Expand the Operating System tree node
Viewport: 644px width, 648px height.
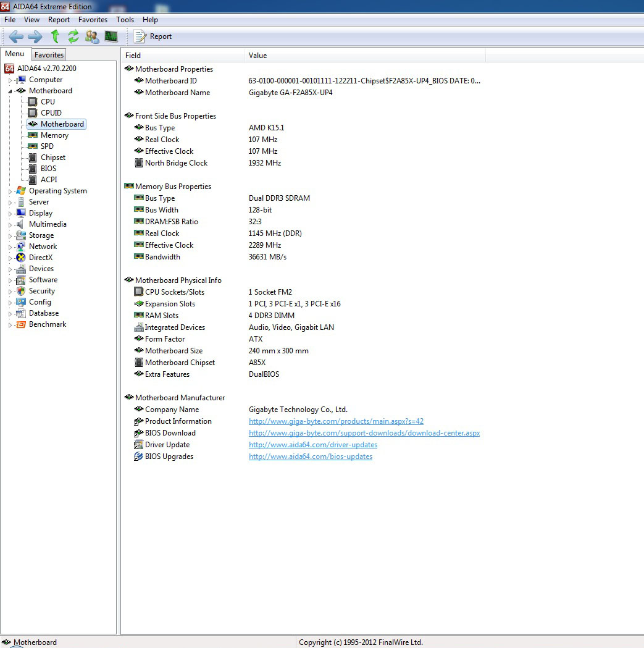pyautogui.click(x=10, y=191)
